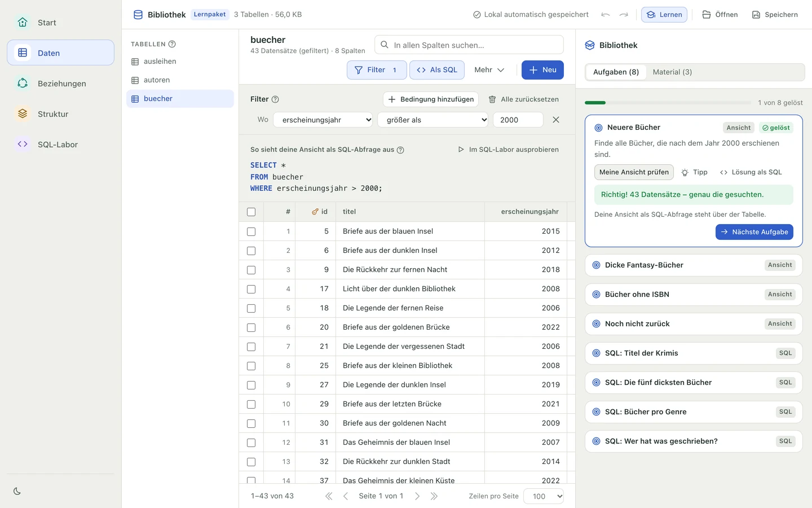Screen dimensions: 812x508
Task: Go to the next page arrow
Action: [x=417, y=496]
